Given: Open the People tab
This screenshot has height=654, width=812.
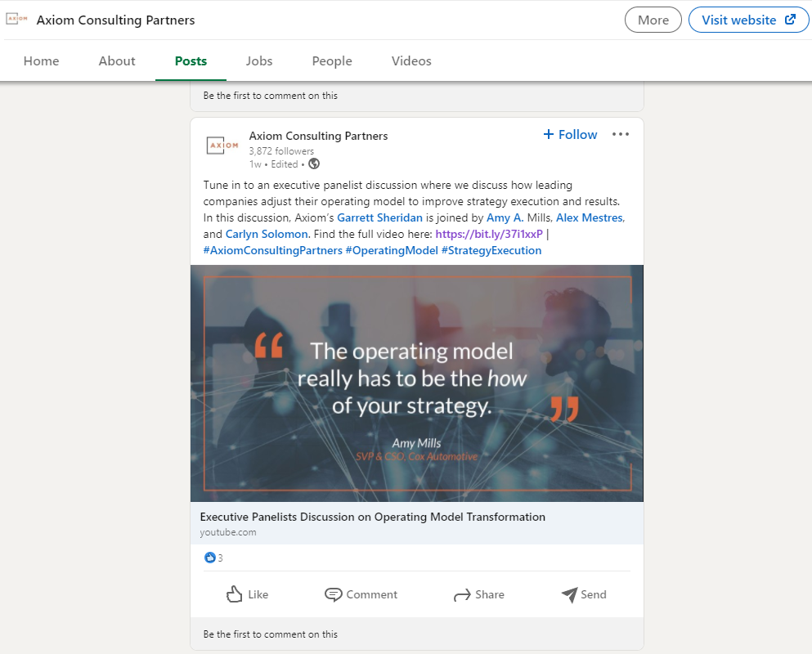Looking at the screenshot, I should point(332,61).
